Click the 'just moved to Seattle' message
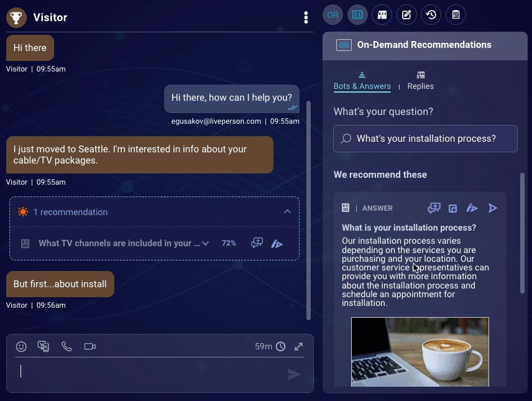The image size is (532, 401). pyautogui.click(x=140, y=155)
